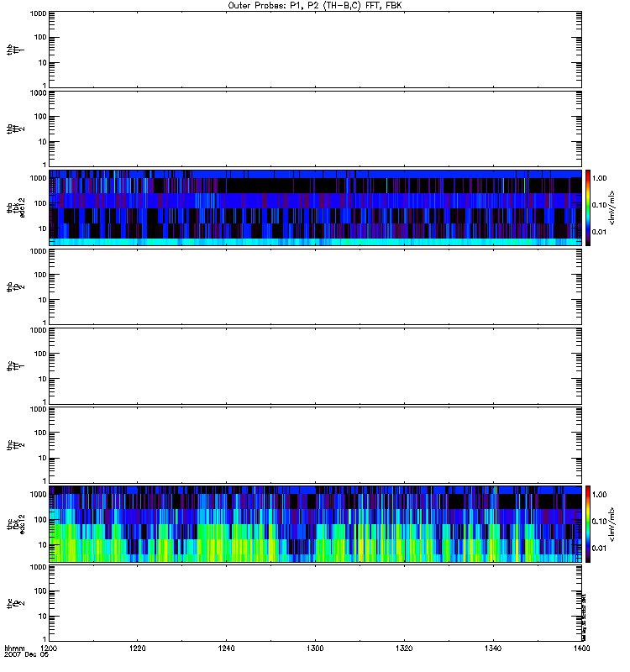Select the 'thc fff 2' panel label
The width and height of the screenshot is (630, 672).
pos(15,445)
